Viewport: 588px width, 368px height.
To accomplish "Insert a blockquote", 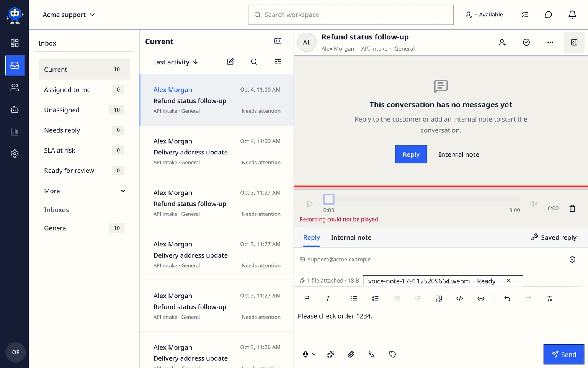I will (x=439, y=299).
